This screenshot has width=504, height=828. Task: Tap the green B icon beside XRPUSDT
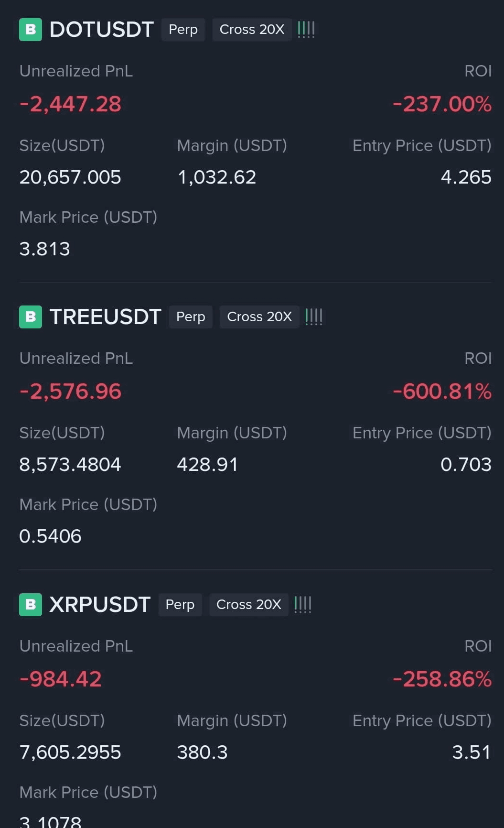coord(31,605)
